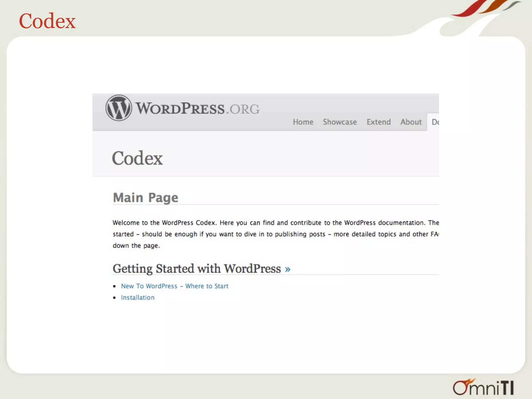Open the Home nav item
This screenshot has height=399, width=532.
[x=303, y=122]
